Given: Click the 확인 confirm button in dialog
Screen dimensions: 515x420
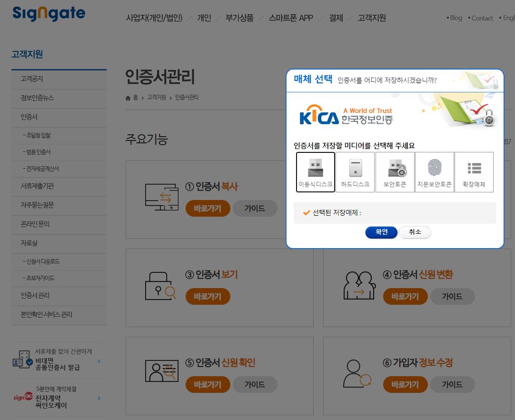Looking at the screenshot, I should point(381,232).
